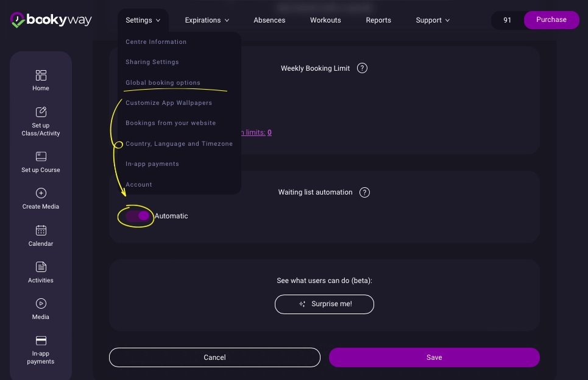
Task: Open Set up Class/Activity icon
Action: [41, 112]
